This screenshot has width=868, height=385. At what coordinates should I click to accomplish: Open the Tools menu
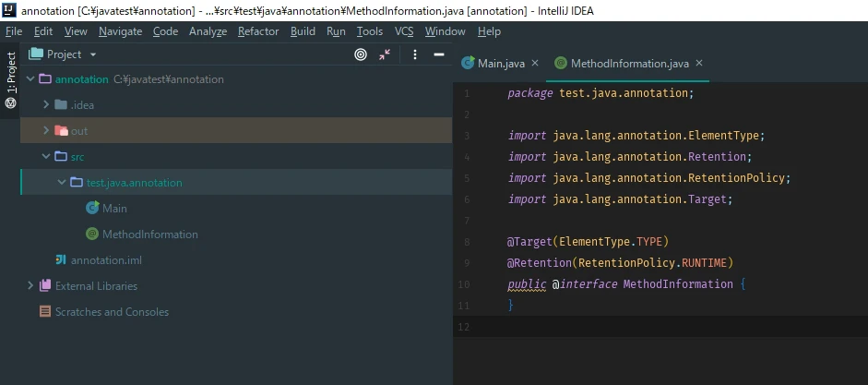pyautogui.click(x=370, y=31)
